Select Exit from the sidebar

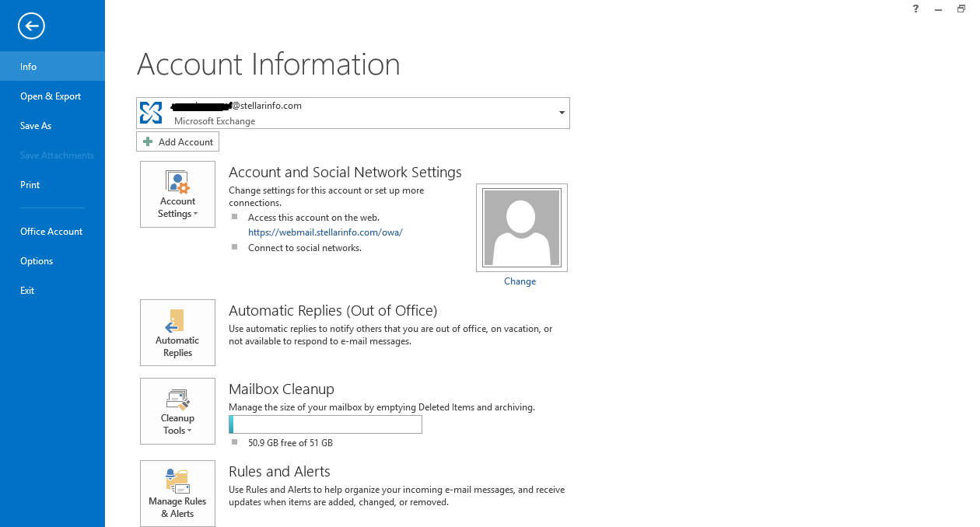27,290
